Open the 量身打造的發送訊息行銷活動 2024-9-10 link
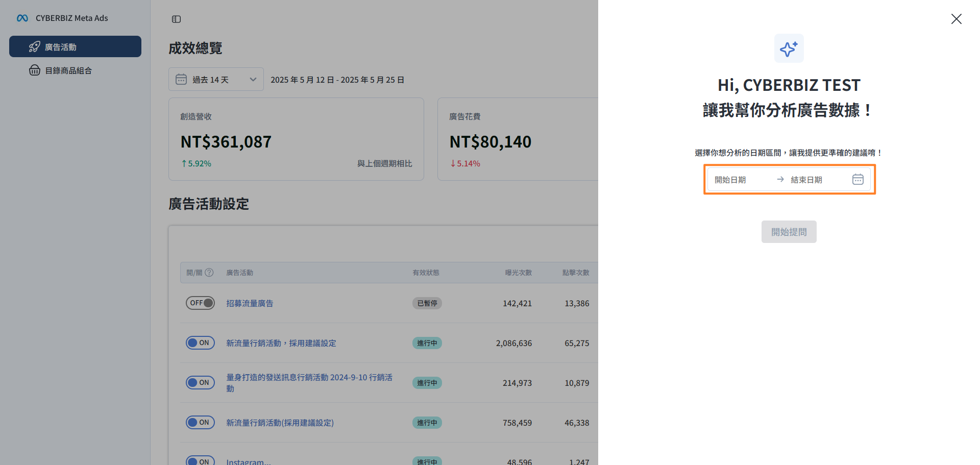Screen dimensions: 980x465 [309, 383]
